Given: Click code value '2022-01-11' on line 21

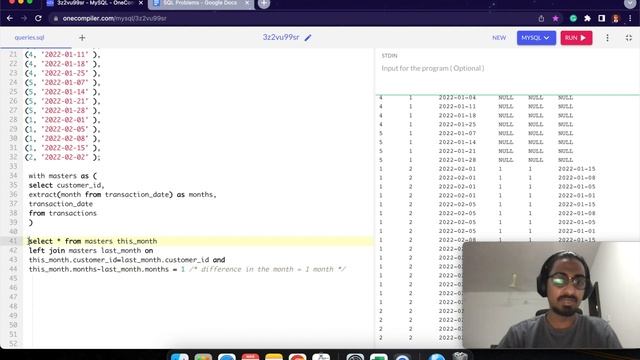Looking at the screenshot, I should pos(65,54).
